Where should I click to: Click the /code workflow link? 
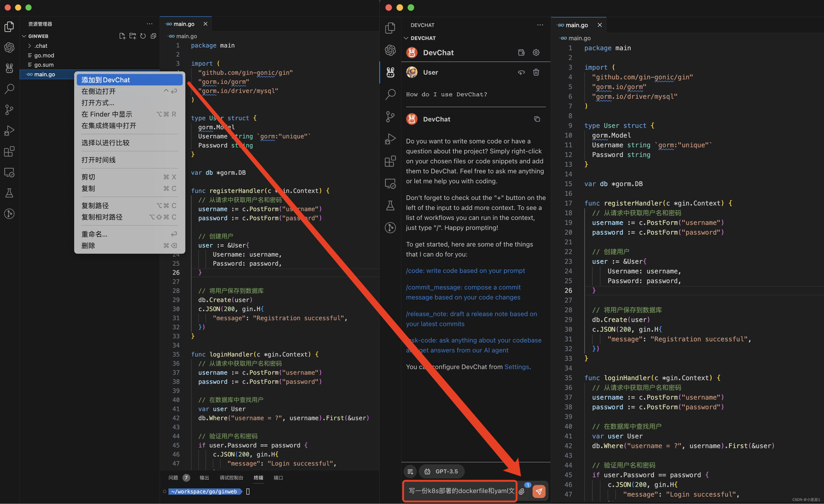pos(465,271)
